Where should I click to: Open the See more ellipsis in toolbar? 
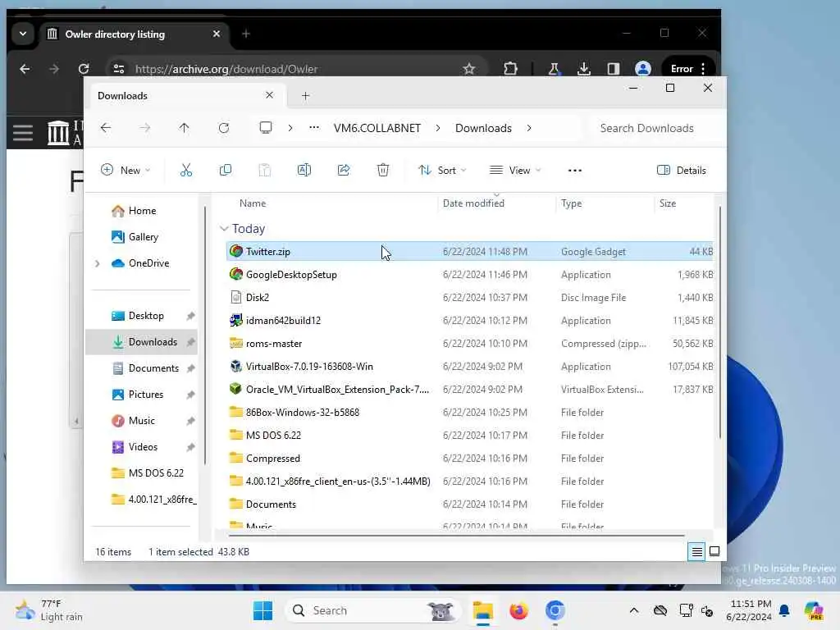click(575, 171)
